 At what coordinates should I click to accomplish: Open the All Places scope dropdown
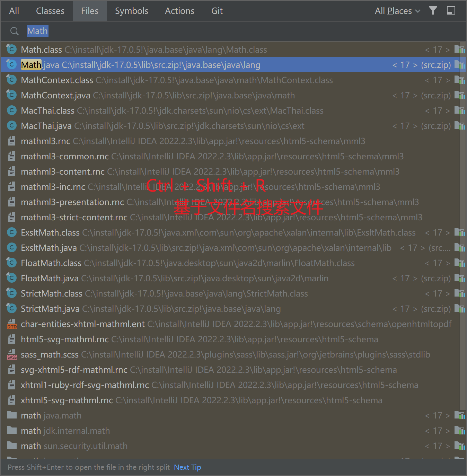tap(397, 11)
